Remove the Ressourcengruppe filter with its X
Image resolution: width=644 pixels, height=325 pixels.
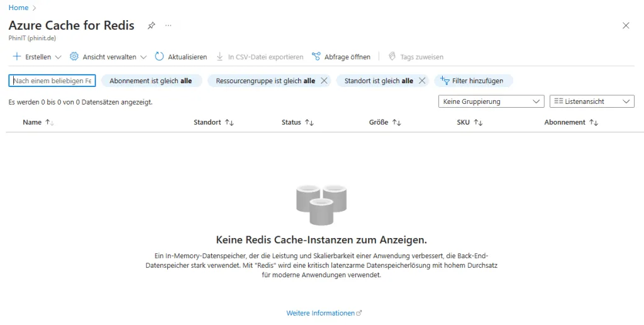(x=324, y=81)
